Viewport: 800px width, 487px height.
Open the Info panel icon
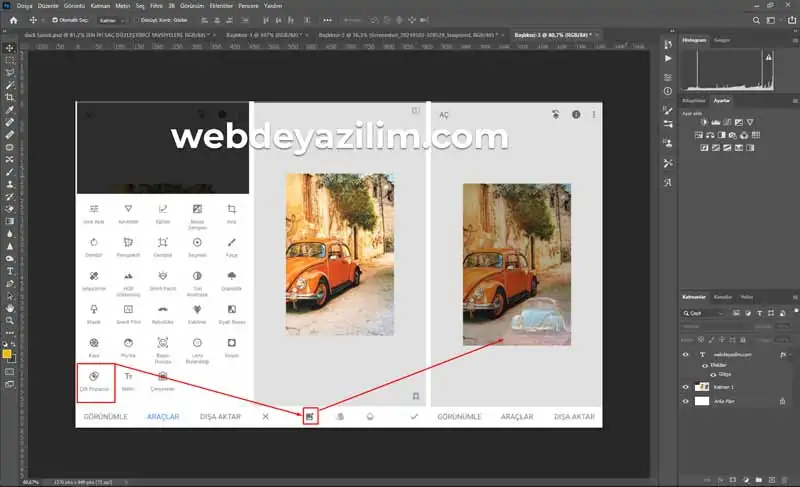[668, 91]
